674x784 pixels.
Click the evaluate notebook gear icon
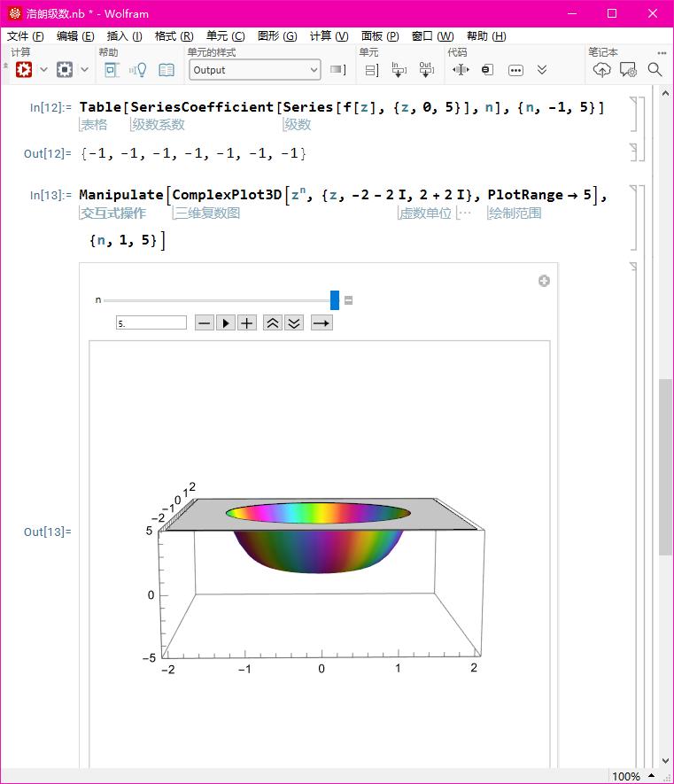(23, 69)
